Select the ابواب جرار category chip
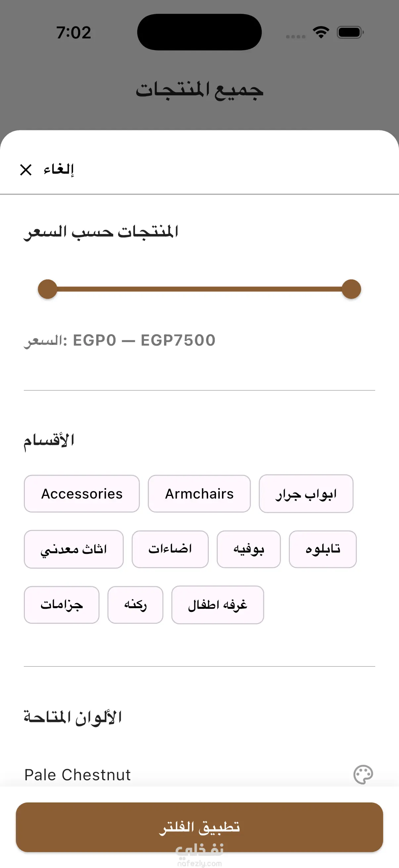 [x=306, y=494]
